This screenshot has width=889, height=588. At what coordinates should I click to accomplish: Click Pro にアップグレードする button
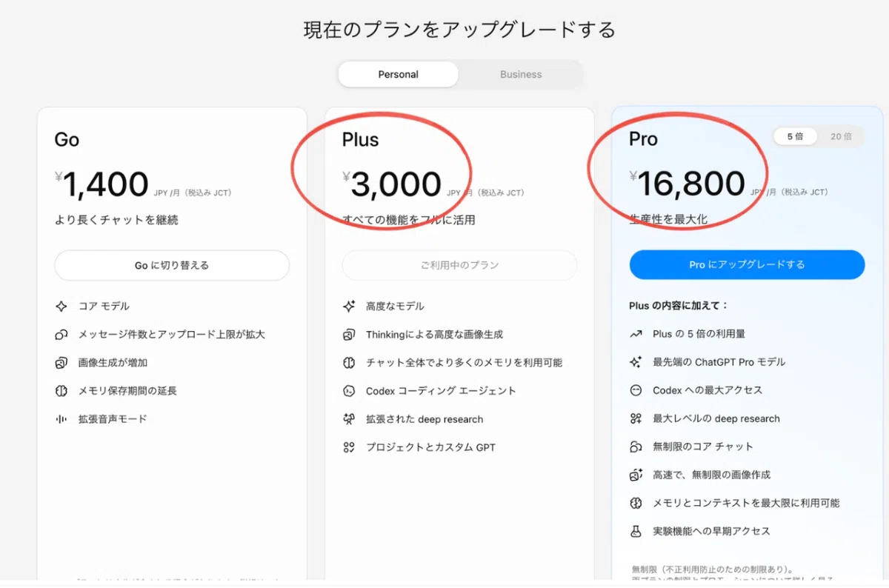coord(747,264)
